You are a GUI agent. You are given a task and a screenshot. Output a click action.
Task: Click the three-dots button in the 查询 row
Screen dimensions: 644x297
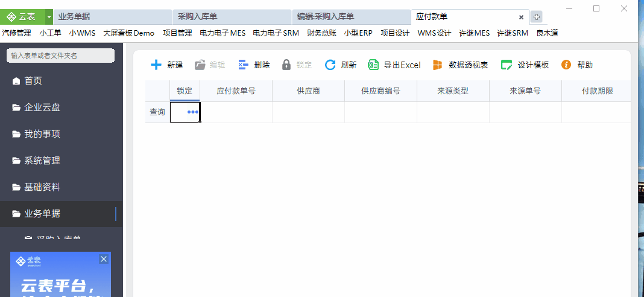click(192, 112)
